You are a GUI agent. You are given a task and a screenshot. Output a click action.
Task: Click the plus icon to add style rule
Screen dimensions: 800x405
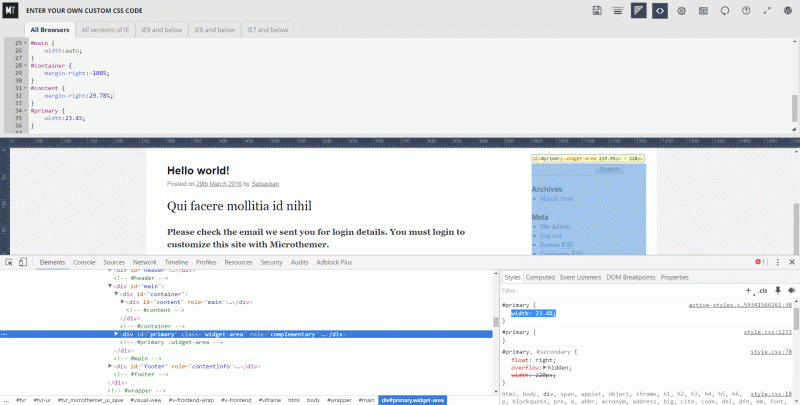click(x=748, y=290)
